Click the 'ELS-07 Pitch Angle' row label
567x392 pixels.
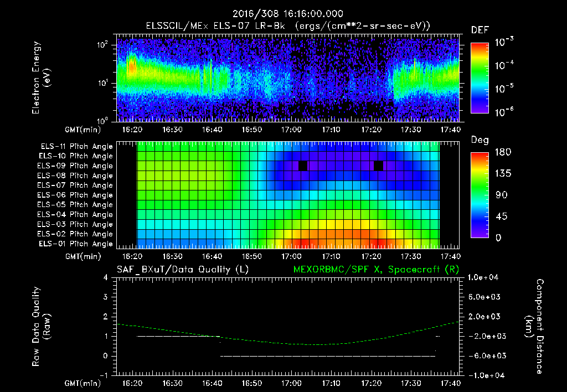click(75, 185)
